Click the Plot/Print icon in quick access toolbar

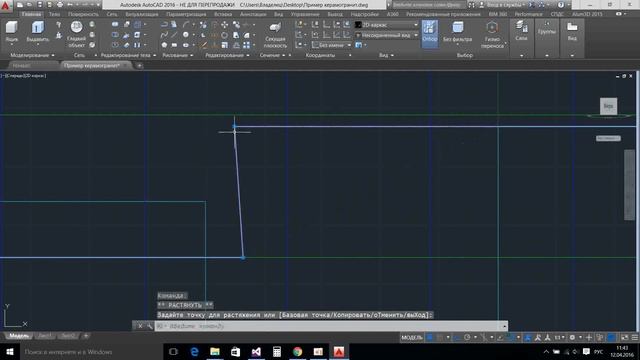(60, 5)
